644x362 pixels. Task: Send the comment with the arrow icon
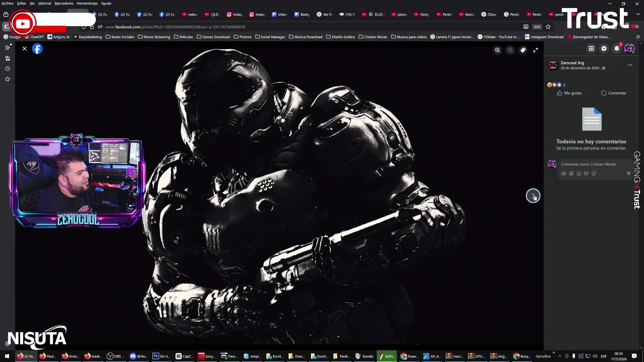628,173
